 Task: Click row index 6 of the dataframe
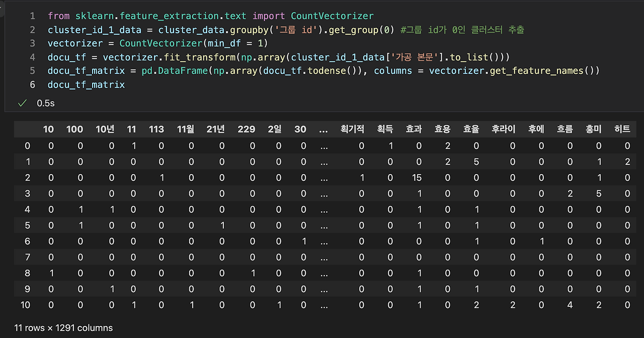28,241
